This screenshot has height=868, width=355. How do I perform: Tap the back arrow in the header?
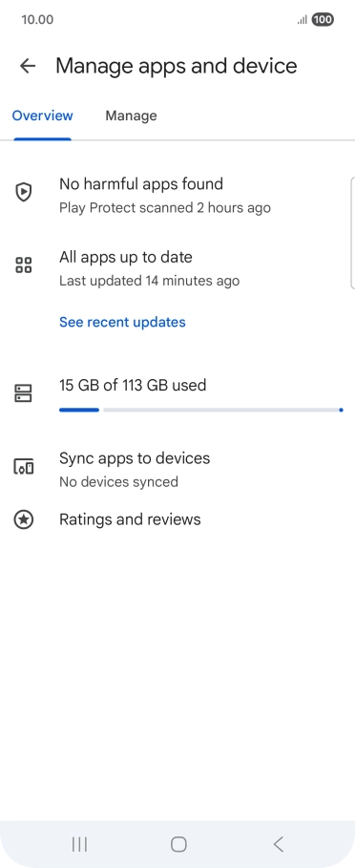pos(27,67)
